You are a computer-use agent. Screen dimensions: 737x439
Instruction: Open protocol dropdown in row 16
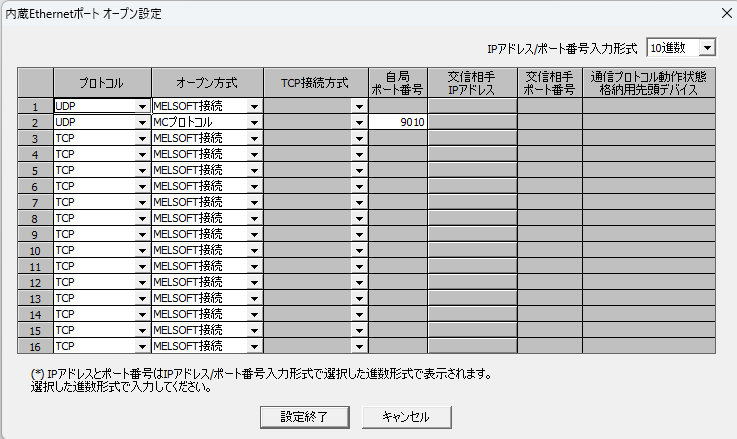pos(142,346)
